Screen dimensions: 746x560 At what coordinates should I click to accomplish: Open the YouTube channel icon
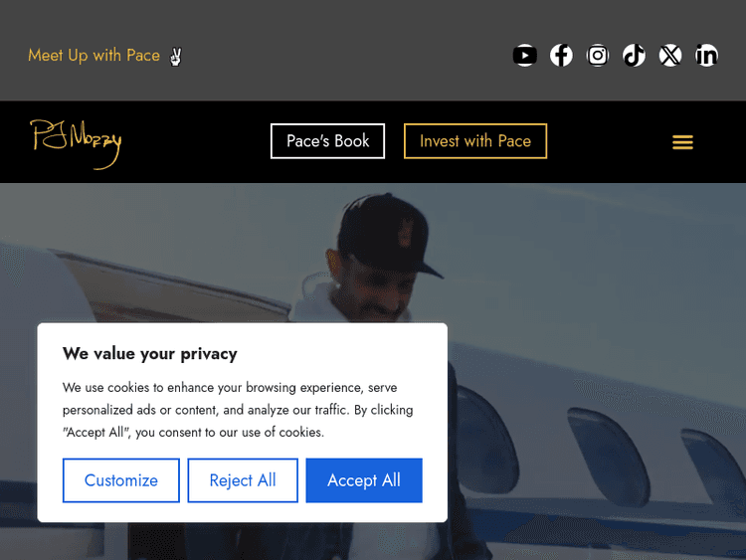525,56
